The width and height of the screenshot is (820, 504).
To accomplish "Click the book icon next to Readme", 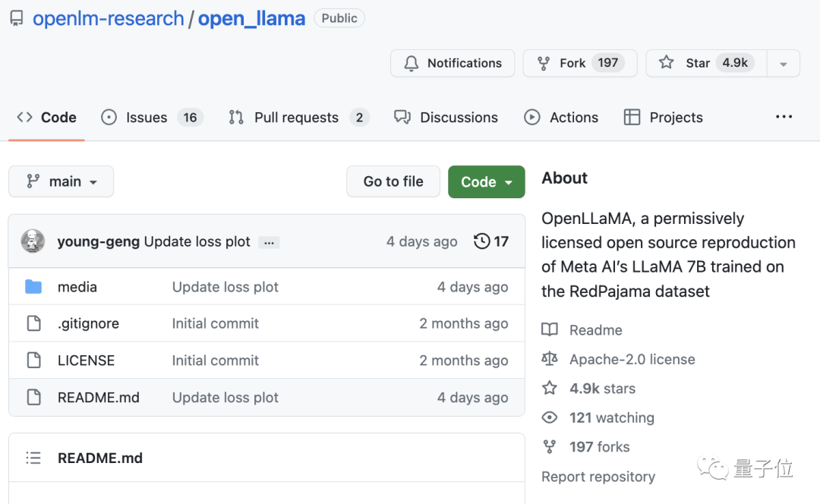I will click(549, 330).
